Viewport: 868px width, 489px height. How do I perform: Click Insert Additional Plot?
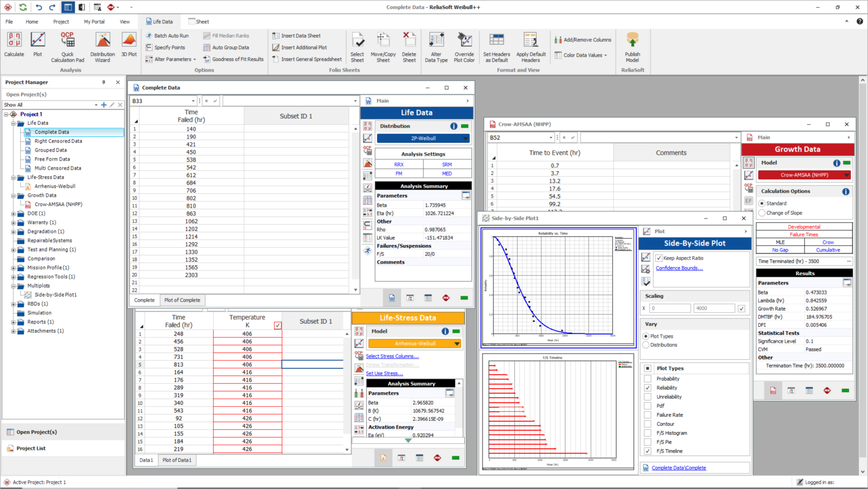tap(300, 48)
